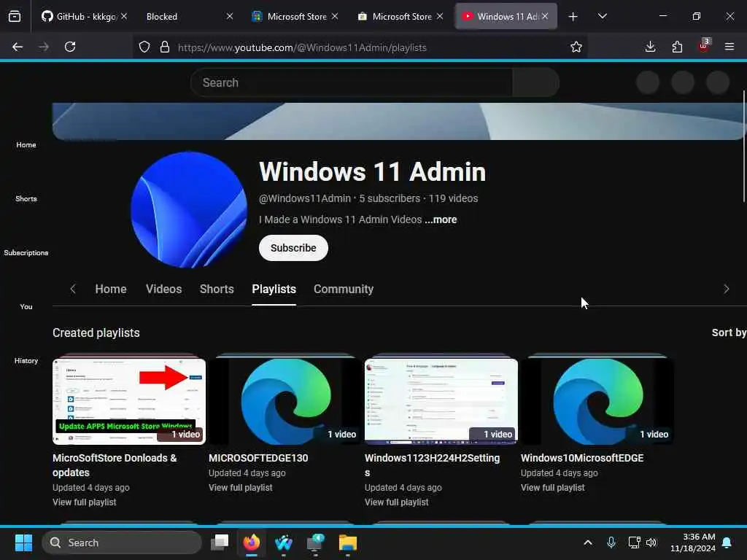Open MicroSoftStore Donloads & opdates playlist thumbnail
This screenshot has height=560, width=747.
point(129,402)
